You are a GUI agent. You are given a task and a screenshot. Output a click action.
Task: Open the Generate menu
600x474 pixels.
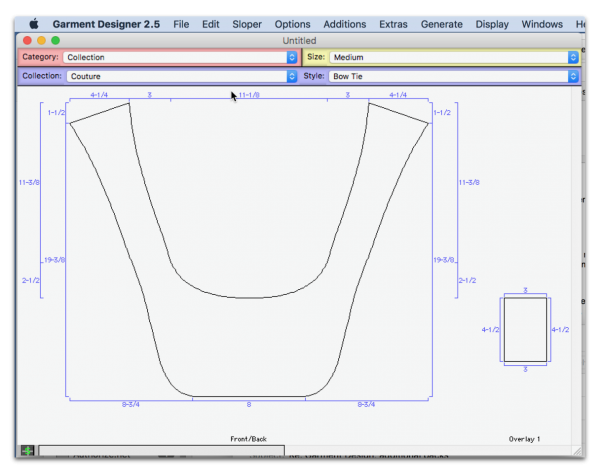(x=442, y=24)
